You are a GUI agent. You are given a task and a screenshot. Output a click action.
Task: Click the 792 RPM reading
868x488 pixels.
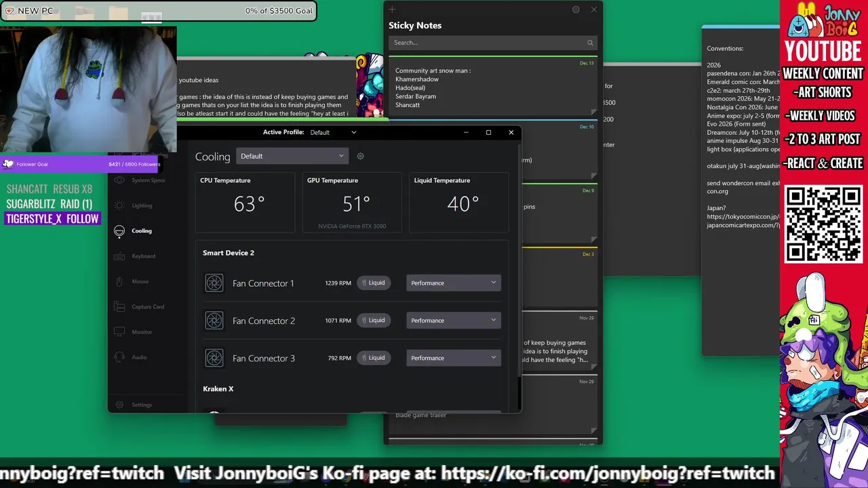click(x=339, y=358)
